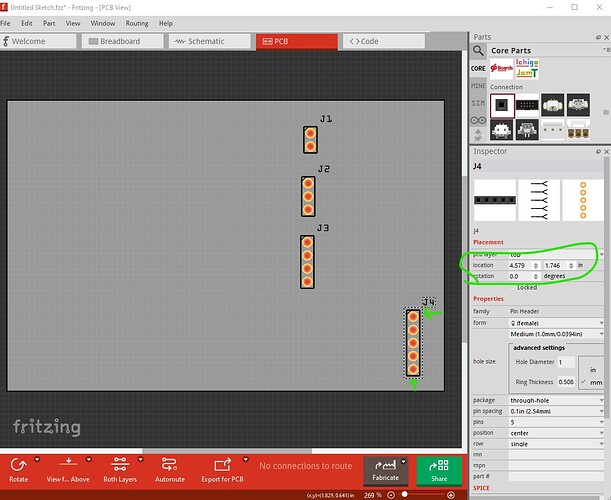Toggle the Locked checkbox
This screenshot has height=500, width=611.
point(512,288)
